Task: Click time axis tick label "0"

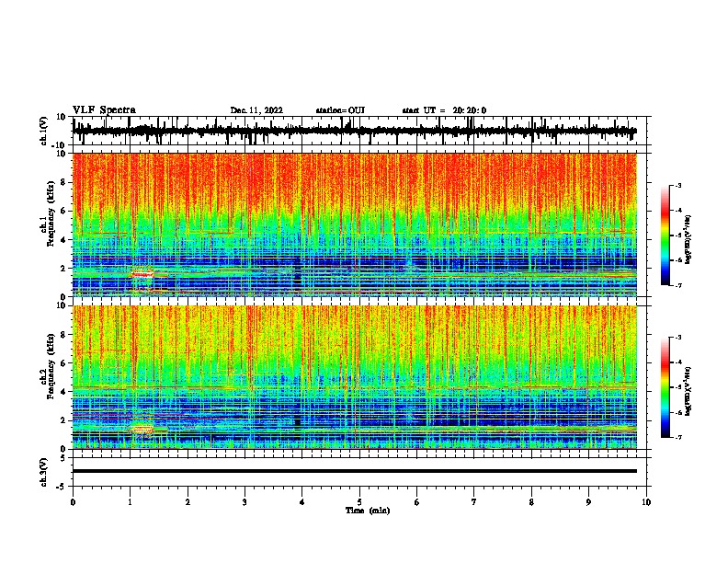Action: pyautogui.click(x=73, y=502)
